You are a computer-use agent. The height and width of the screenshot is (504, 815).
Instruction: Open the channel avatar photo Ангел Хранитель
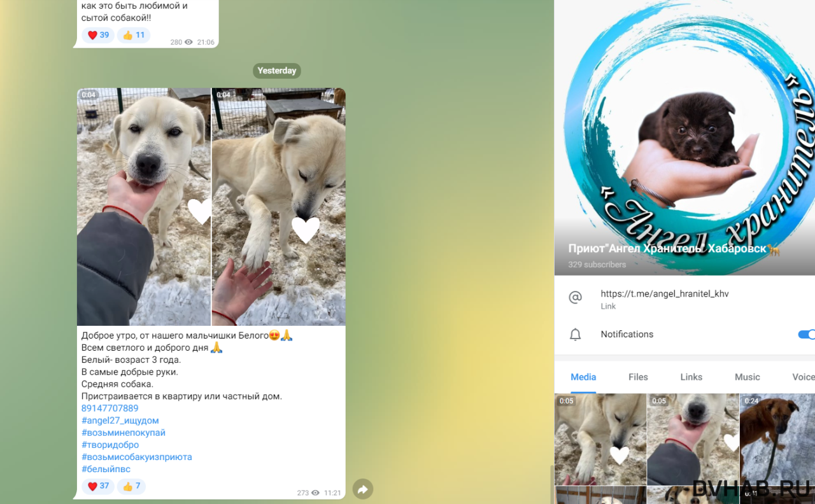[684, 137]
